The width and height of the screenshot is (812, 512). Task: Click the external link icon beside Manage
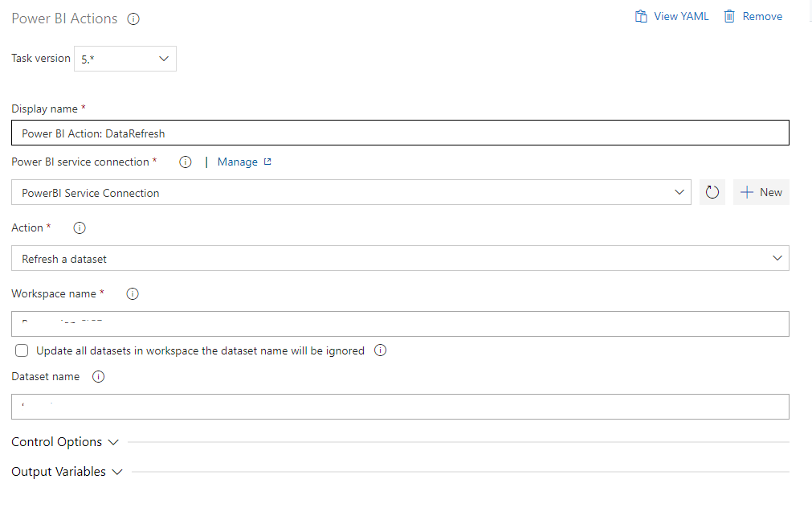pos(267,162)
